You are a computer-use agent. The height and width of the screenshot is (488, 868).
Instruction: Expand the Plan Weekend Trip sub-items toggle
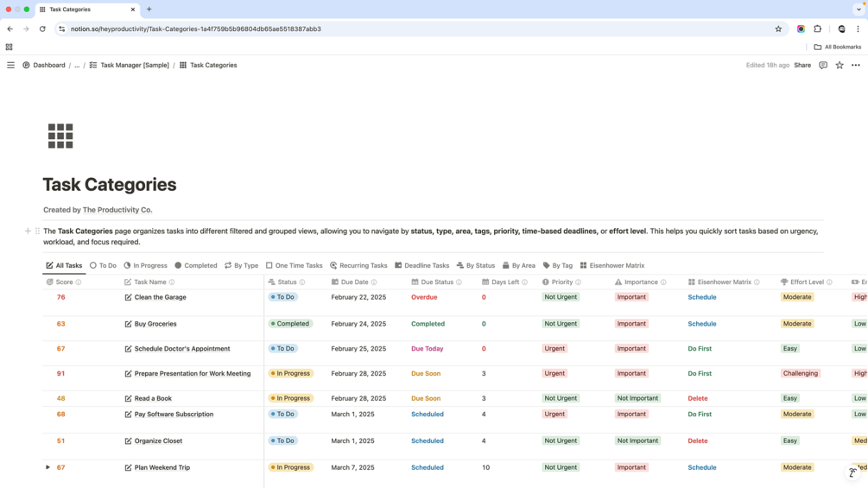coord(48,467)
